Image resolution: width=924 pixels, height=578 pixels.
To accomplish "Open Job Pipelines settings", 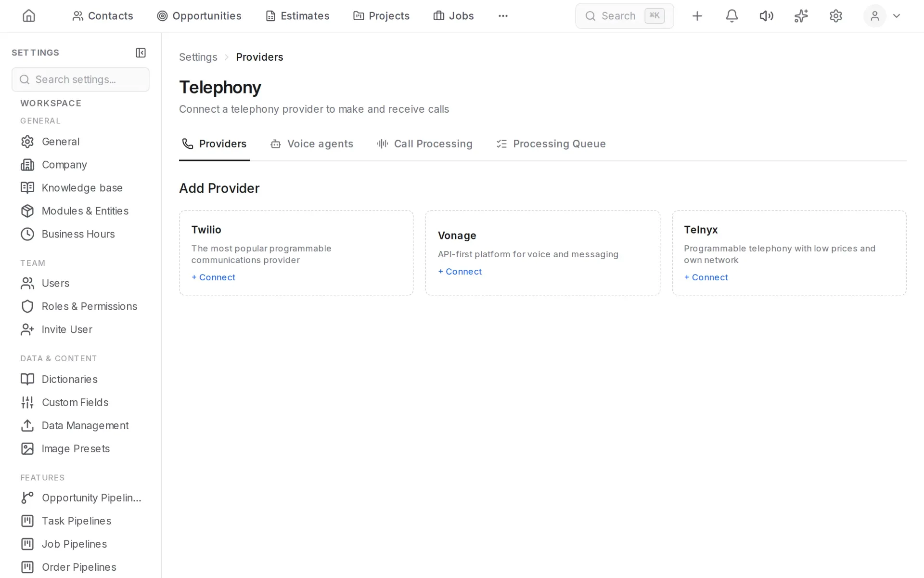I will [x=80, y=544].
